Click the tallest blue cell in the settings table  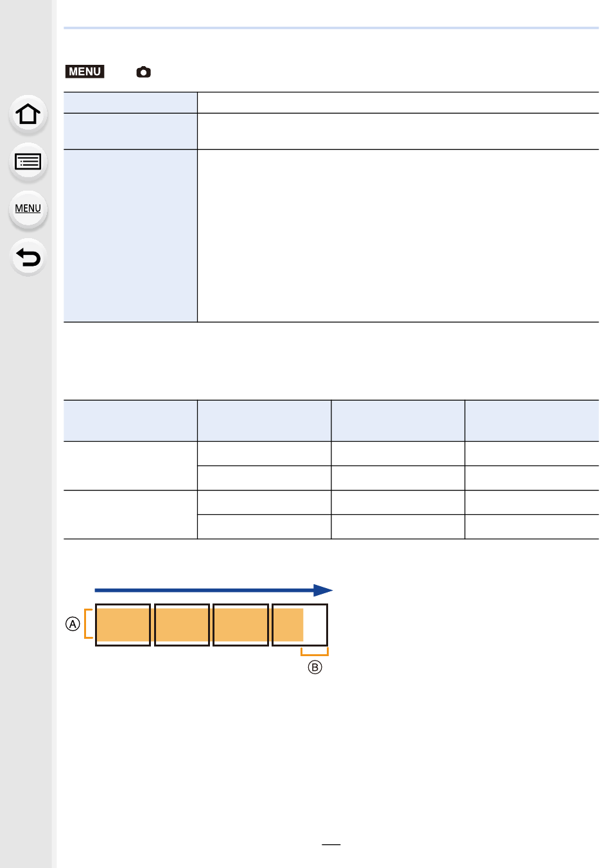pos(130,236)
